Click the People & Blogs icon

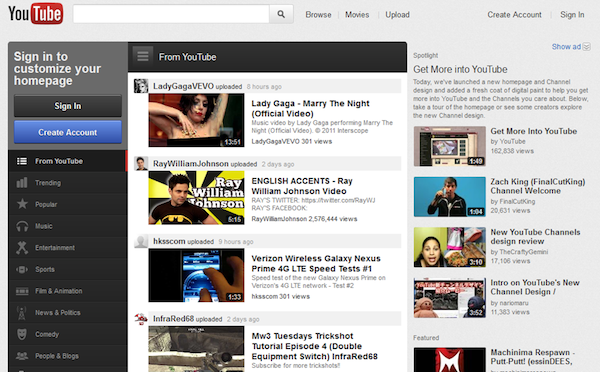[x=22, y=356]
